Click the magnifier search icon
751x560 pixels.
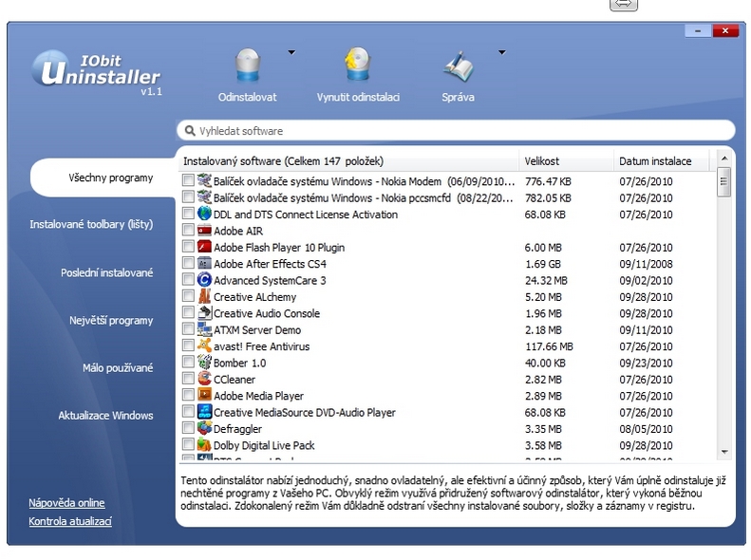point(190,131)
